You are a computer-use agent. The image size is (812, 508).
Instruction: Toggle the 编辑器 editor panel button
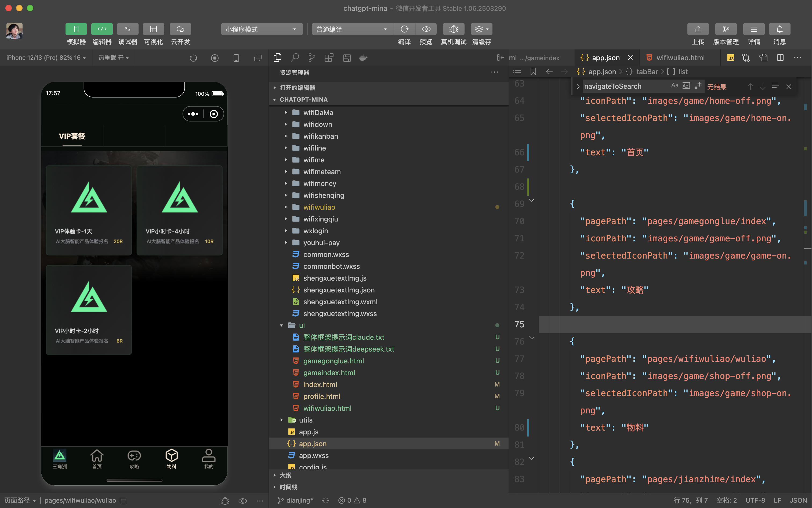[102, 29]
